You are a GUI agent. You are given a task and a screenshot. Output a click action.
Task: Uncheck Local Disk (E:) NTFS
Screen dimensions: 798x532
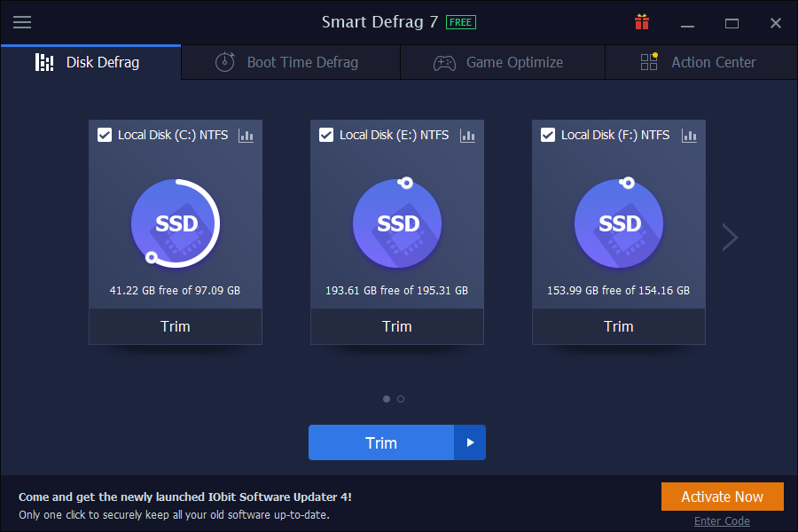point(326,135)
